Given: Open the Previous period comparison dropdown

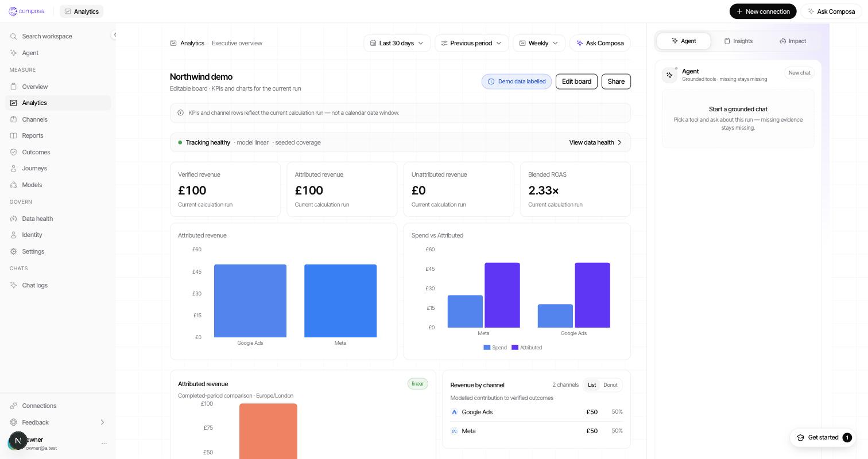Looking at the screenshot, I should click(x=472, y=43).
